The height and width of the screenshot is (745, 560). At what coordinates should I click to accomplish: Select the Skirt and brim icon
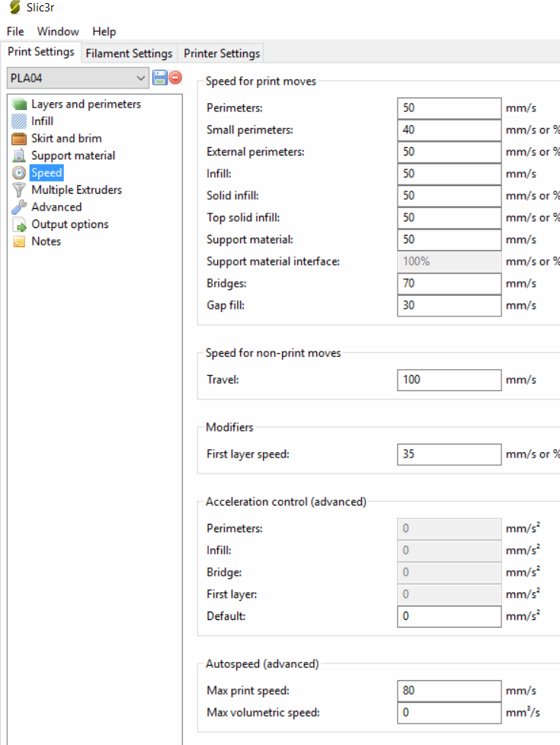[x=19, y=139]
